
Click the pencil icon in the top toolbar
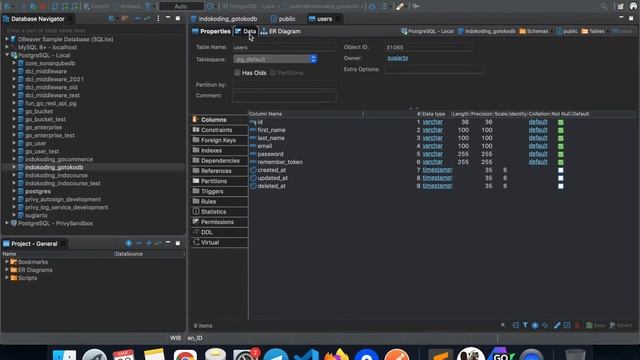pos(400,6)
